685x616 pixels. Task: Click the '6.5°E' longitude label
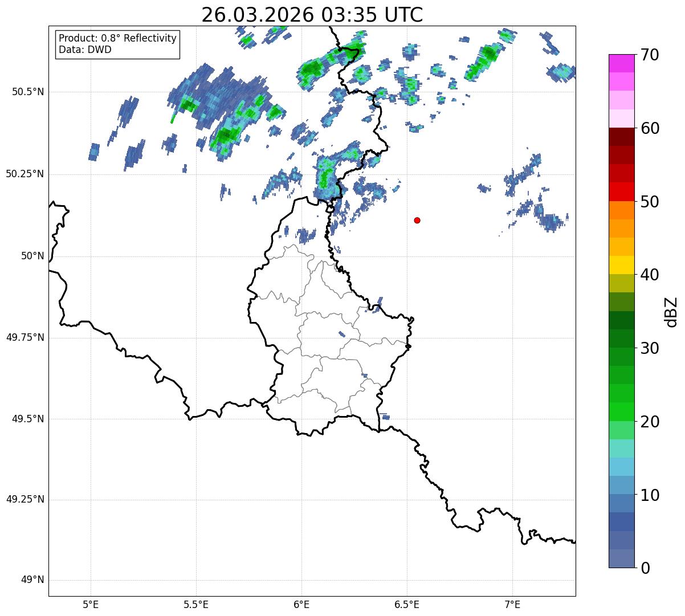407,604
